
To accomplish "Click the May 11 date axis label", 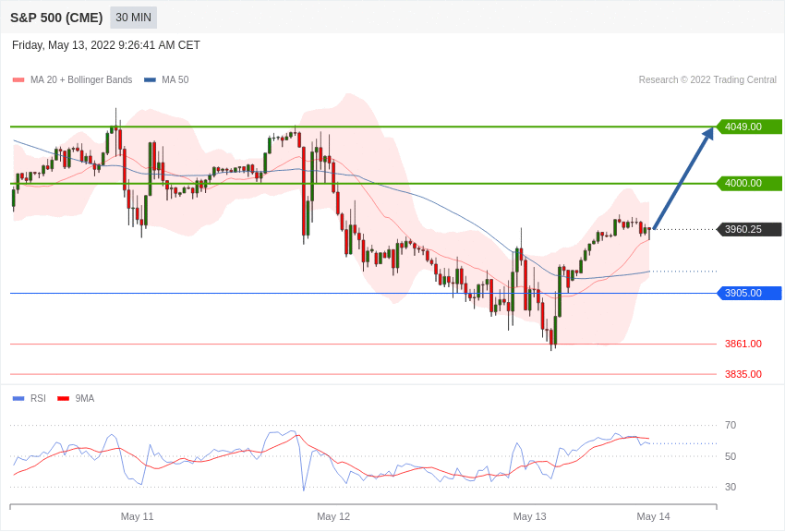I will coord(138,516).
